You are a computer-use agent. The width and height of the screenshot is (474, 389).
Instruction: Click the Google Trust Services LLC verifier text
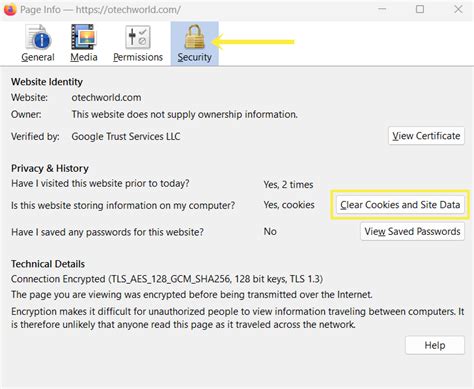126,136
